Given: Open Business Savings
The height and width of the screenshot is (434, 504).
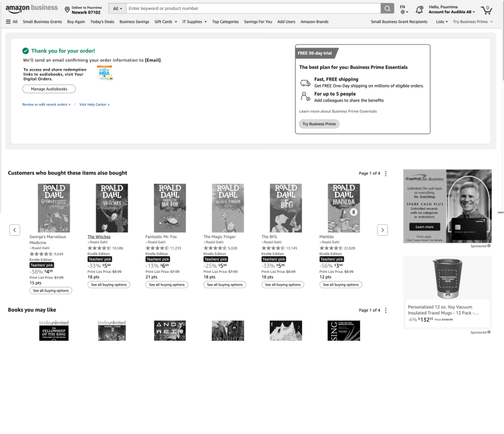Looking at the screenshot, I should (x=135, y=22).
